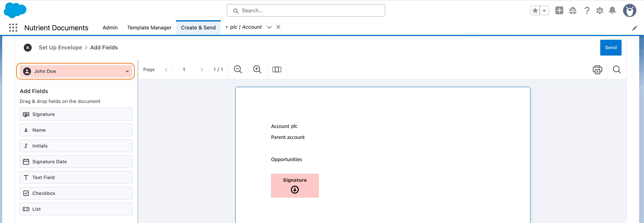The width and height of the screenshot is (644, 223).
Task: Click the Add Fields breadcrumb
Action: coord(104,47)
